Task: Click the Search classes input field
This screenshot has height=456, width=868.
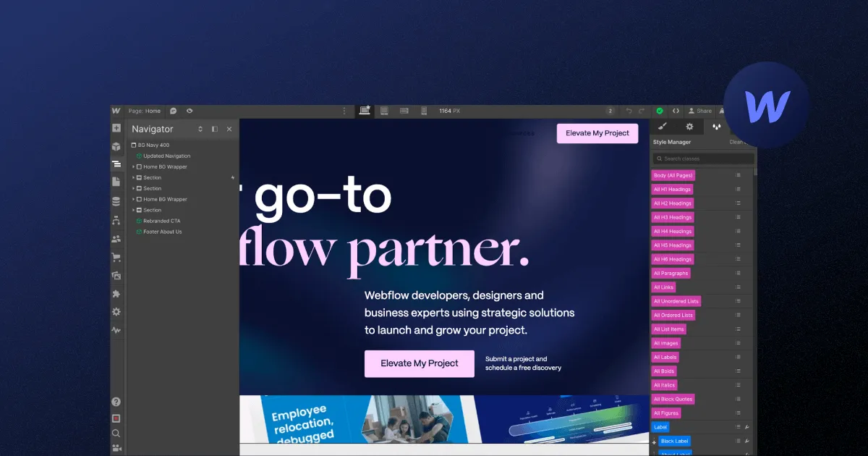Action: 702,158
